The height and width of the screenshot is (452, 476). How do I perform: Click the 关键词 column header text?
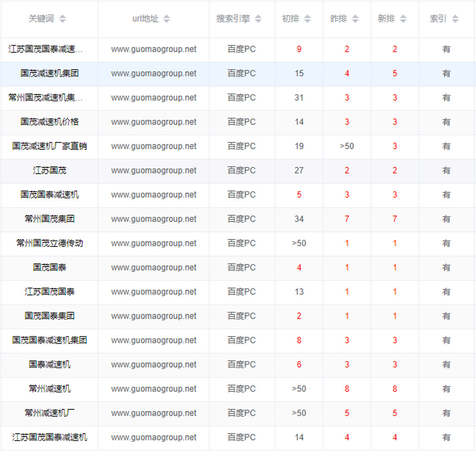pos(41,19)
